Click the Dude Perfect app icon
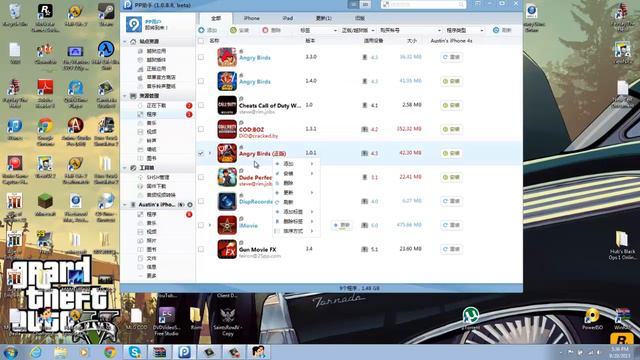The height and width of the screenshot is (360, 640). (227, 177)
